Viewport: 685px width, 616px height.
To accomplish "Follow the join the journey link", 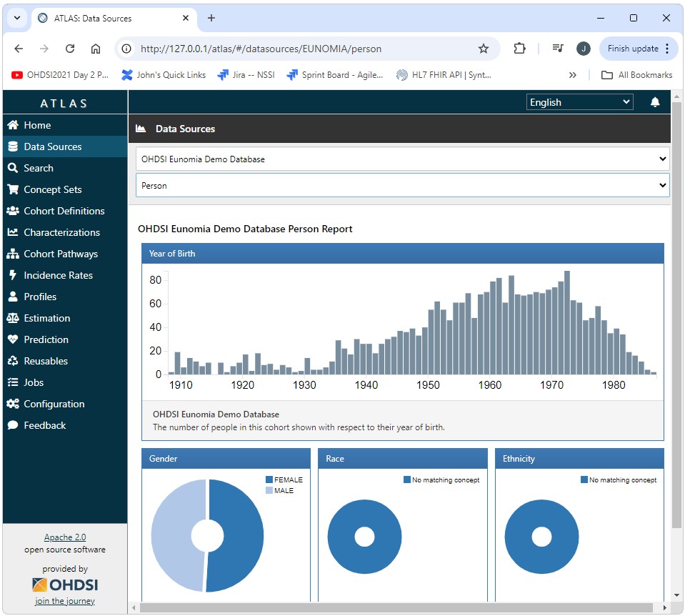I will [x=65, y=601].
